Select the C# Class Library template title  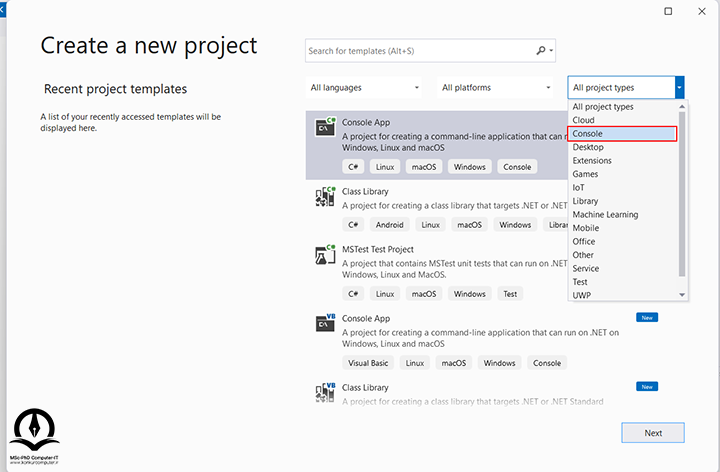coord(365,191)
